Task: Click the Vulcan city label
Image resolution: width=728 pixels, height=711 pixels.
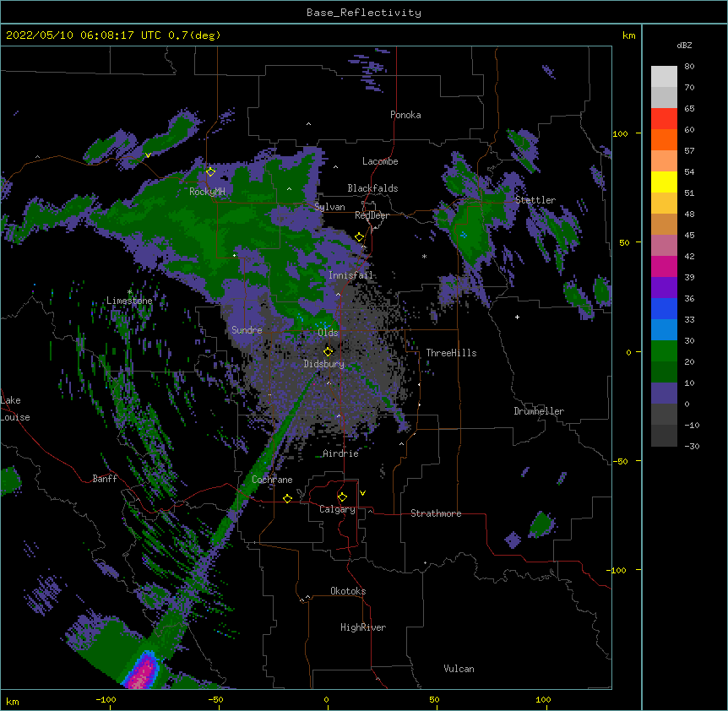Action: (459, 669)
